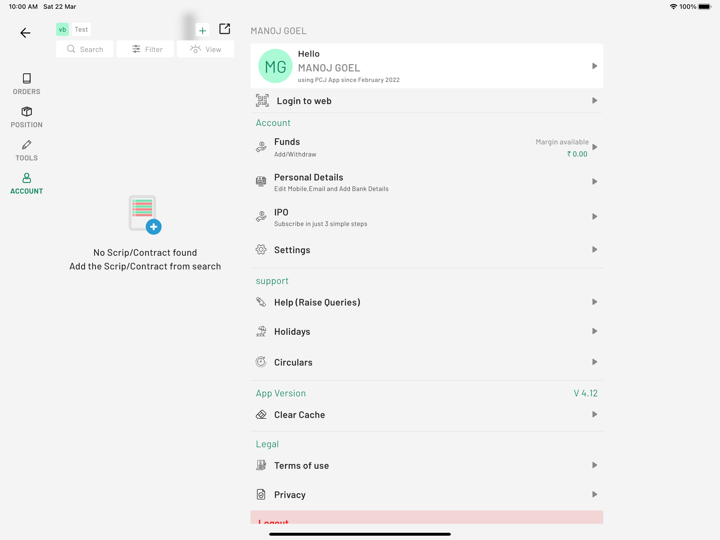Image resolution: width=720 pixels, height=540 pixels.
Task: Tap the Clear Cache eraser icon
Action: pyautogui.click(x=261, y=415)
